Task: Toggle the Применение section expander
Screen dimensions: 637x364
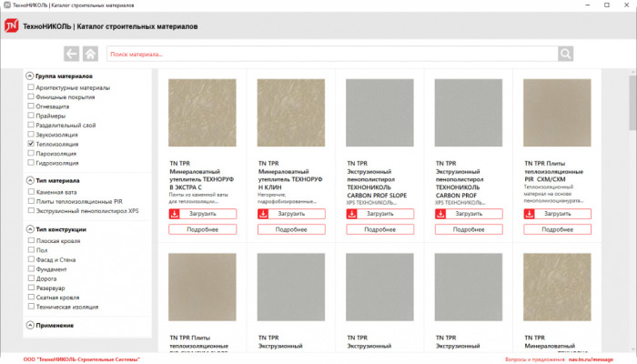Action: coord(30,325)
